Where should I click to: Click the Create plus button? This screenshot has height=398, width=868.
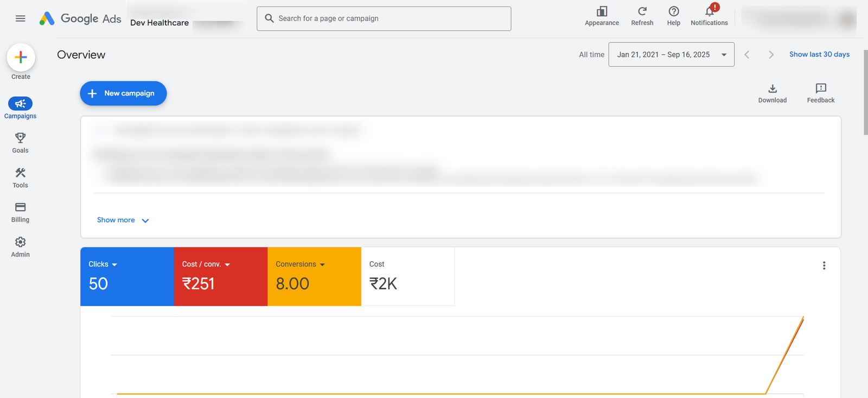21,58
